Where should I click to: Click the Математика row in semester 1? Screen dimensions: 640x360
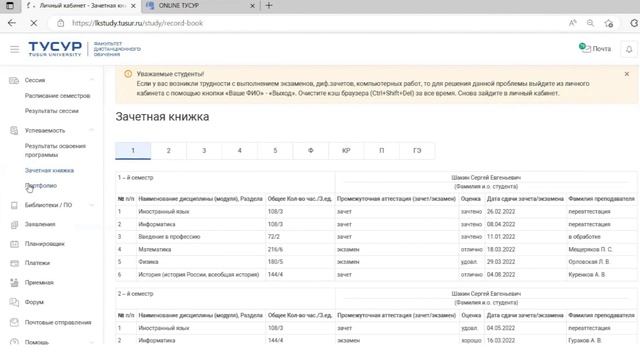pos(376,249)
